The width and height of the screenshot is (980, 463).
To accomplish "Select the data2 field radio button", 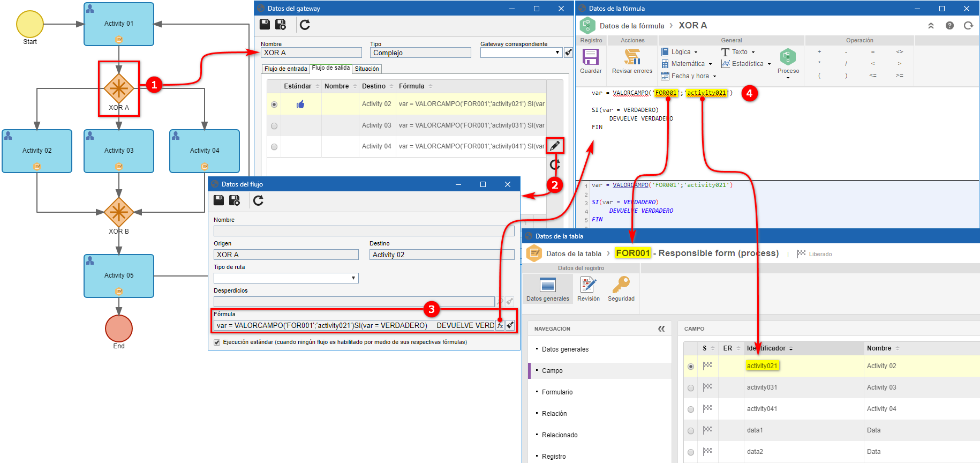I will coord(691,452).
